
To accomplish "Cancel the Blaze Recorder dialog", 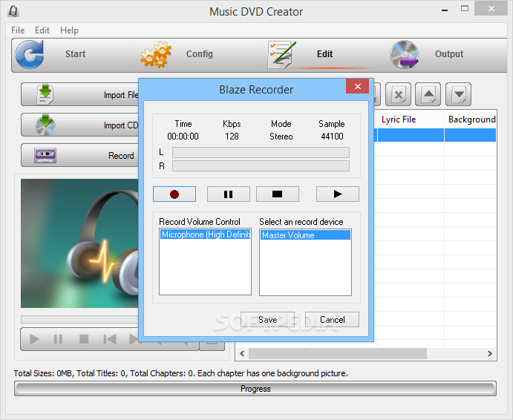I will tap(332, 319).
